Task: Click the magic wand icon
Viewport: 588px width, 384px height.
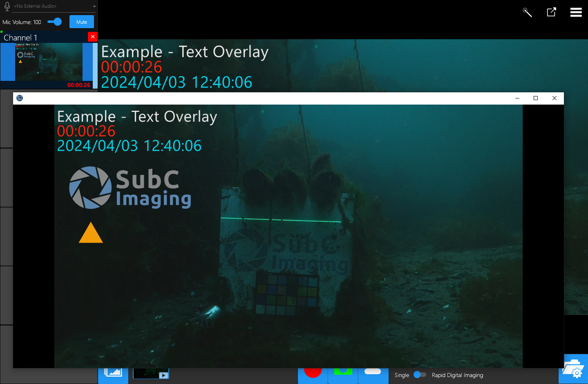Action: click(x=527, y=12)
